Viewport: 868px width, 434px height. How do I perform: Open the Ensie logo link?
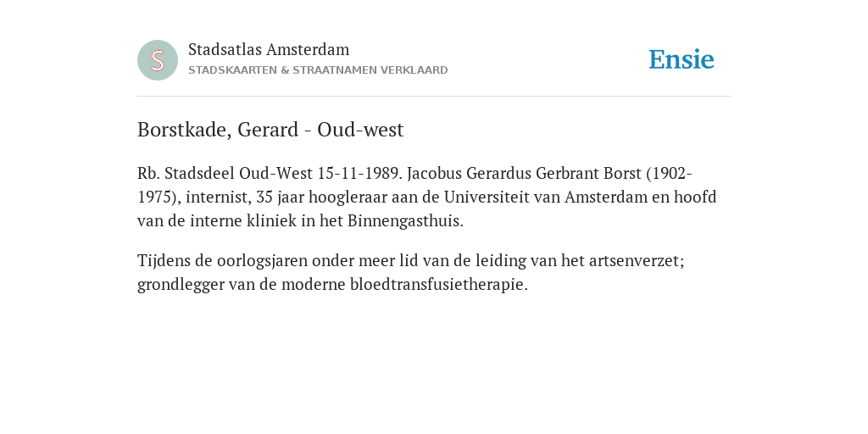[x=682, y=59]
